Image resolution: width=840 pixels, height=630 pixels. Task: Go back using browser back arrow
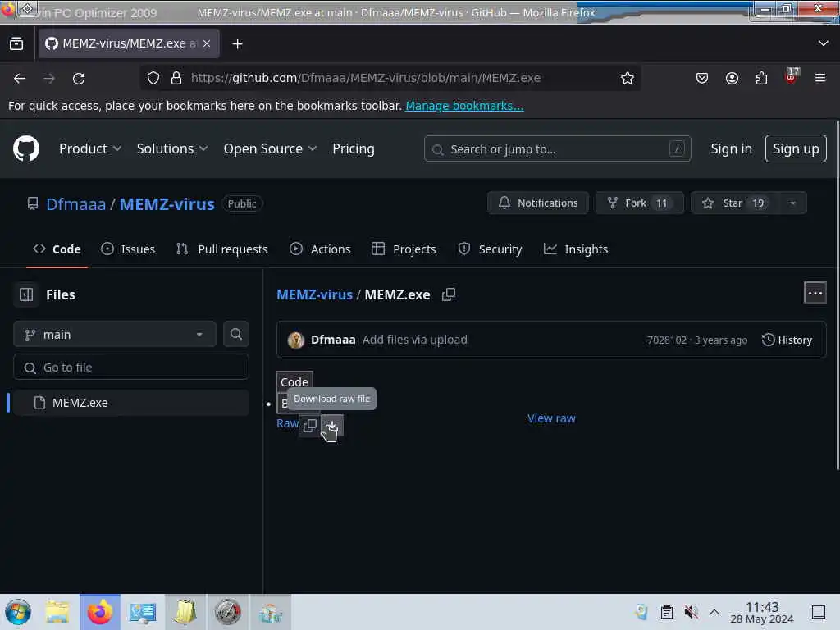coord(20,78)
